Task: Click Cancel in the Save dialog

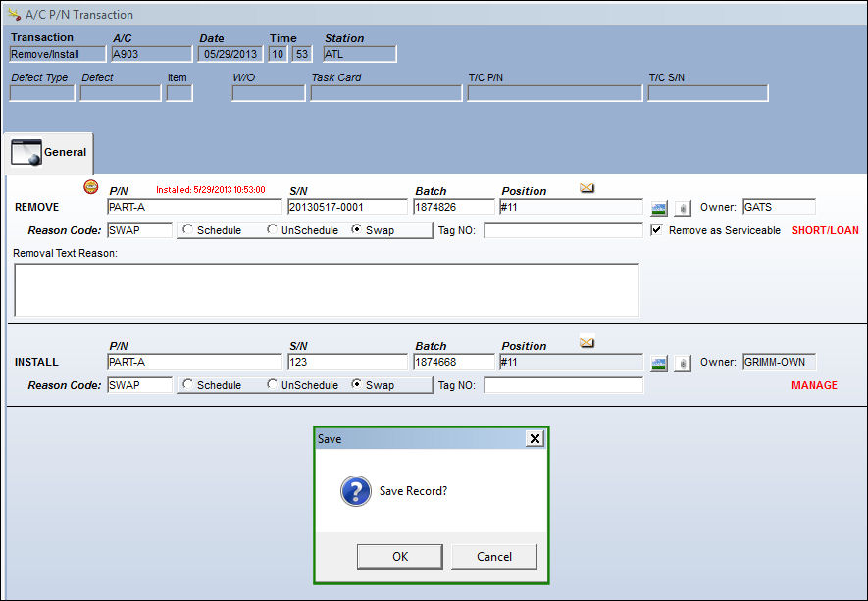Action: 494,556
